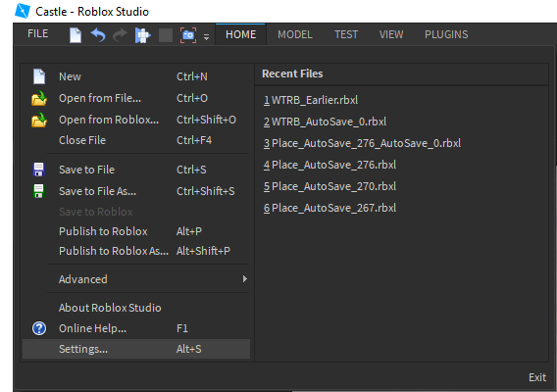This screenshot has width=557, height=392.
Task: Select Open from File menu entry
Action: point(136,98)
